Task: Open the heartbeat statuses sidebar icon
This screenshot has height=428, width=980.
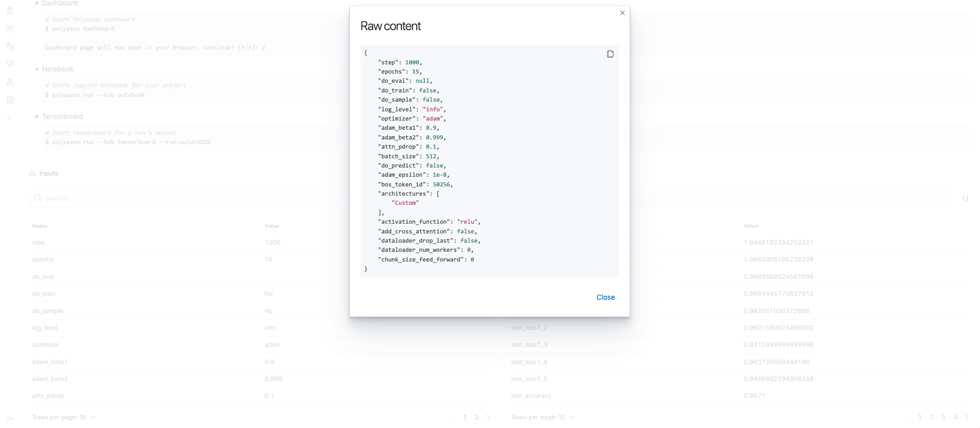Action: (x=10, y=64)
